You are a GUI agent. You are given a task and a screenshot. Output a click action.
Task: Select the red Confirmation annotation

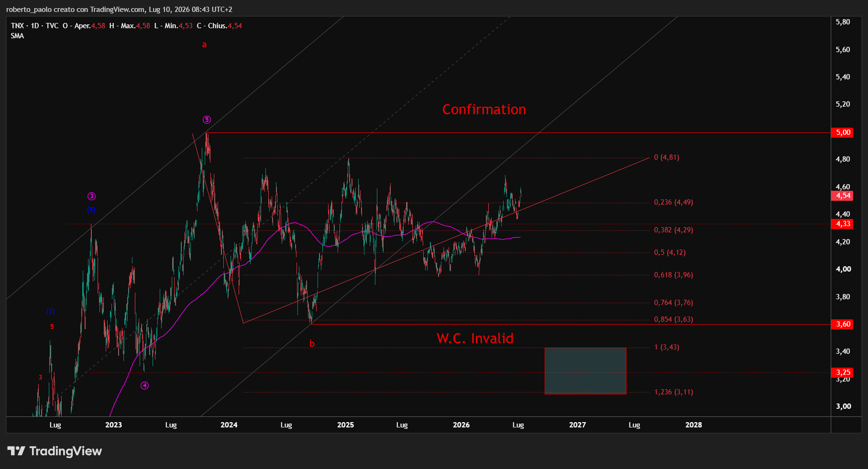pyautogui.click(x=484, y=109)
